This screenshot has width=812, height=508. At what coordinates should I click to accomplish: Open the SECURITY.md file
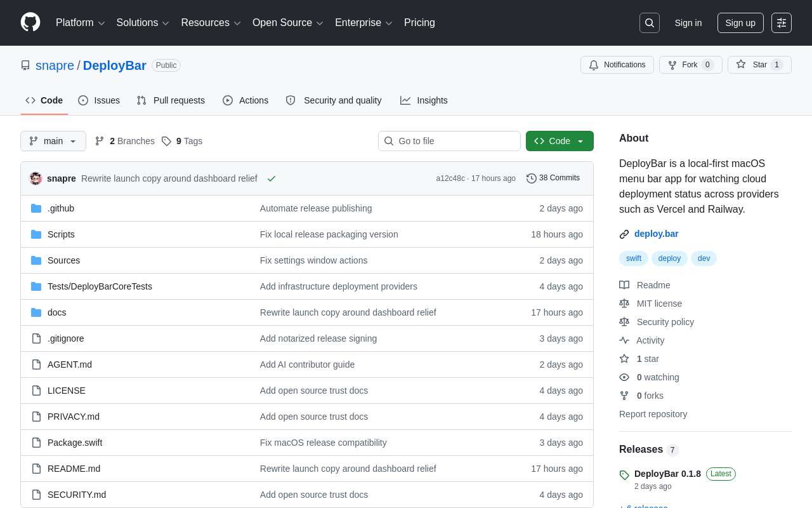pos(77,495)
